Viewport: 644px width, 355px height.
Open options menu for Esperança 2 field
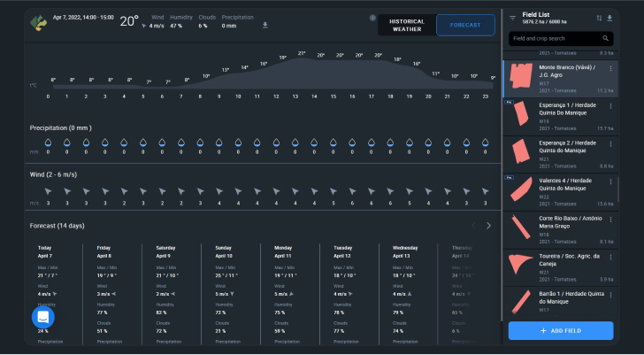click(x=610, y=144)
